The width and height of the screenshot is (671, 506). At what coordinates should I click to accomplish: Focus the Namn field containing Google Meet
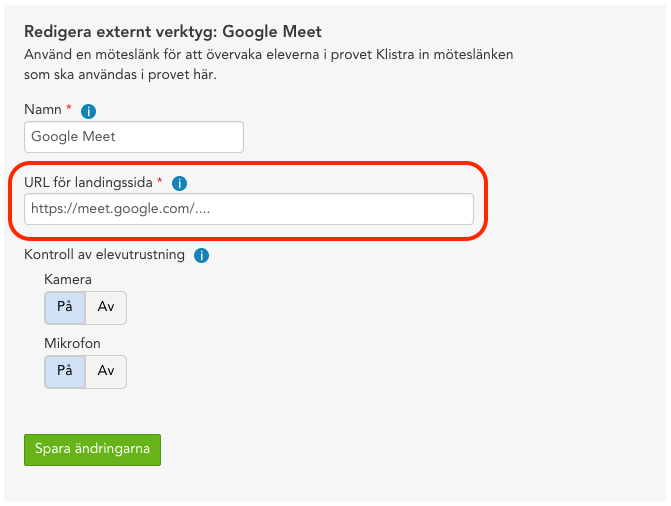(x=134, y=137)
